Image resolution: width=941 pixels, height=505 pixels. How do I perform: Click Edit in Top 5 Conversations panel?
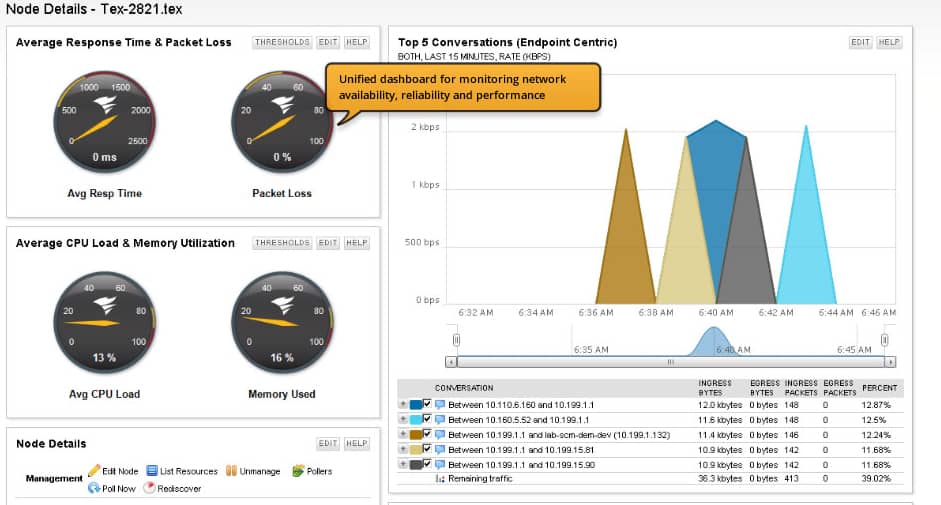860,42
